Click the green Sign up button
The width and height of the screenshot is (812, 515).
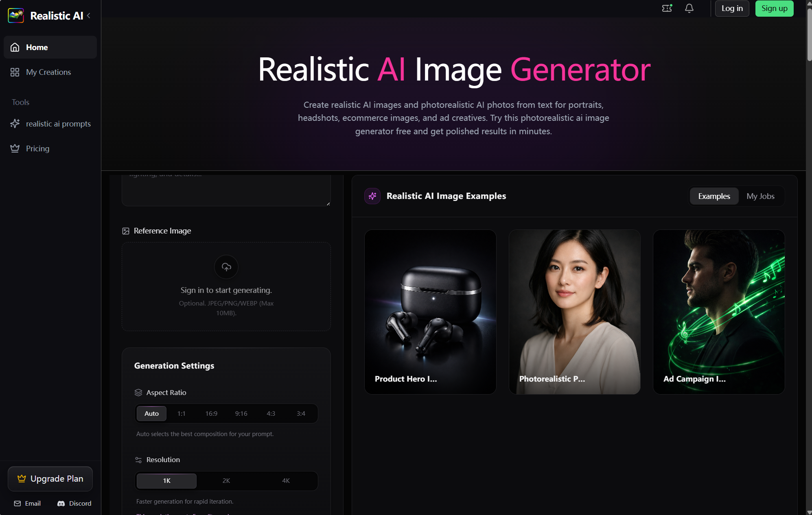coord(775,9)
